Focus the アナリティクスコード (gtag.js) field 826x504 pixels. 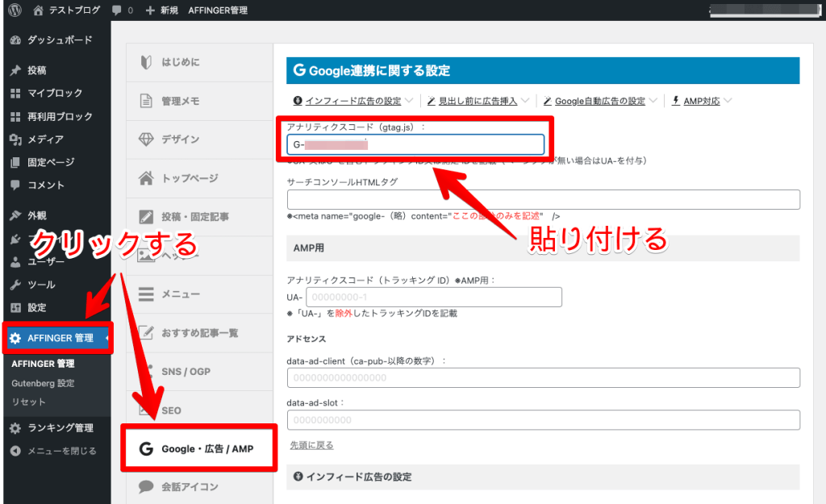click(x=415, y=145)
